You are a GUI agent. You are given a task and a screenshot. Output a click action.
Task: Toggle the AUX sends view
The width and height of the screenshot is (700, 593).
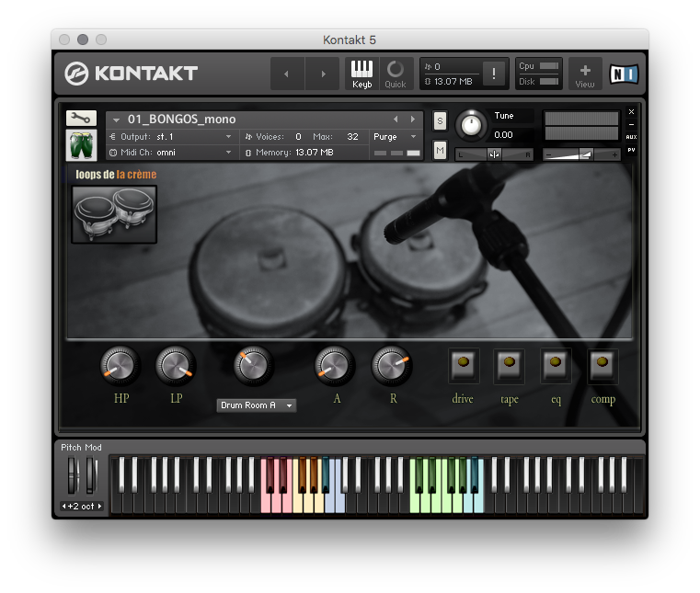631,137
